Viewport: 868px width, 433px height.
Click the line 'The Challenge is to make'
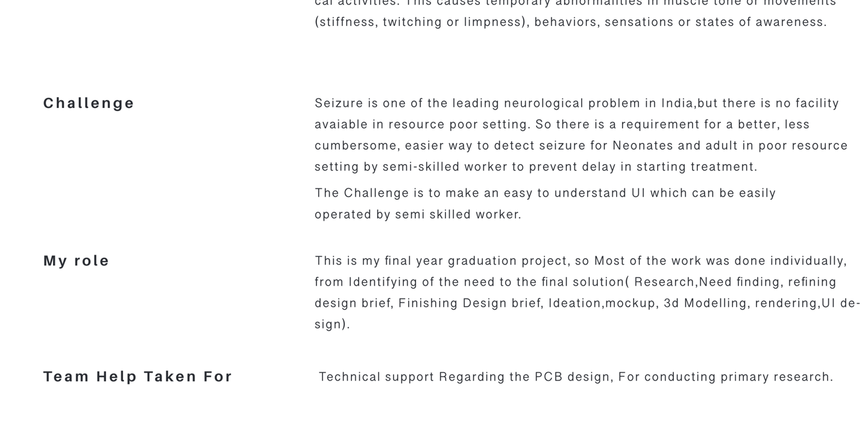pos(545,193)
